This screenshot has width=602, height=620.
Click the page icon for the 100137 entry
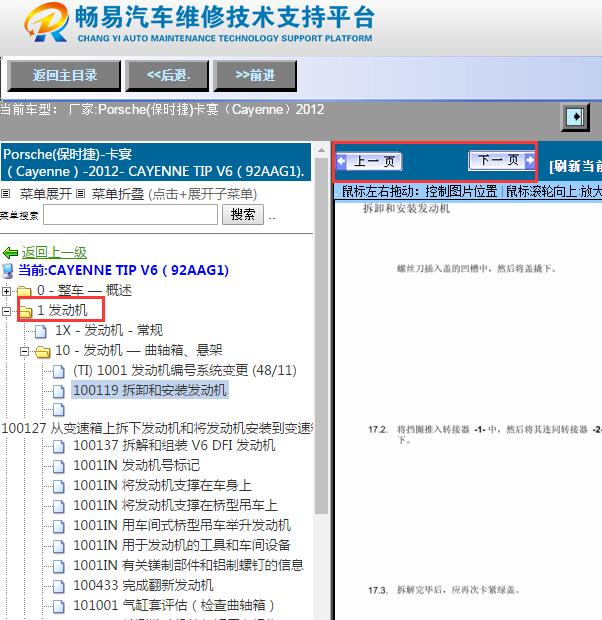[x=59, y=447]
